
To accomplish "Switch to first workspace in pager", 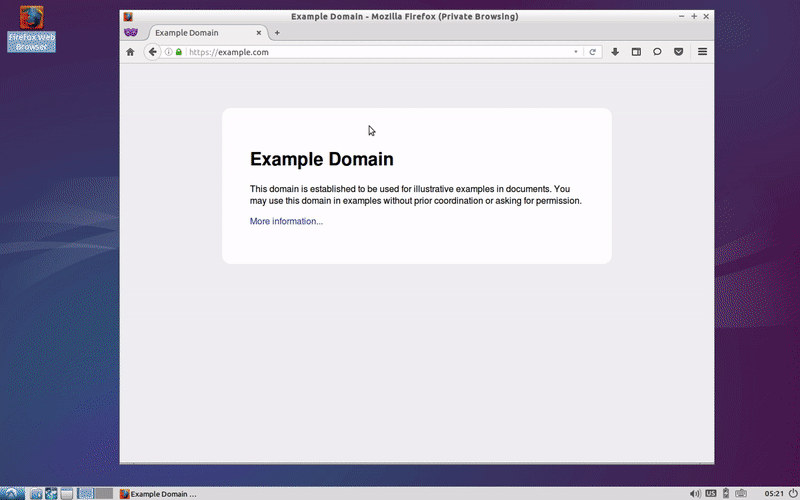I will point(85,493).
